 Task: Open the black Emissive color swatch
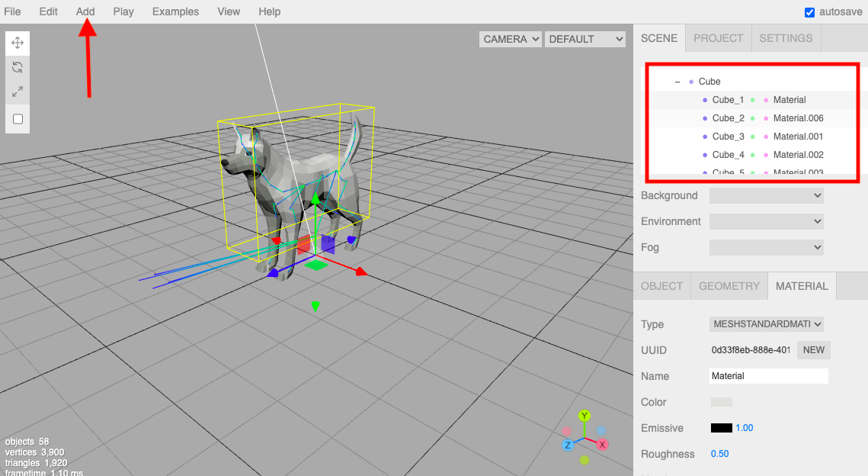click(721, 428)
